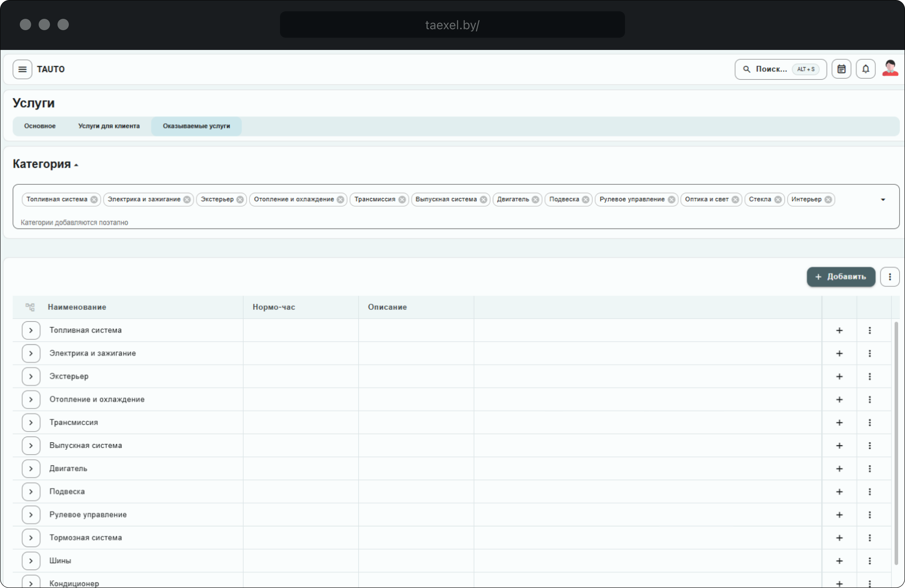Open three-dot options next to the Добавить button
This screenshot has height=588, width=905.
click(889, 277)
